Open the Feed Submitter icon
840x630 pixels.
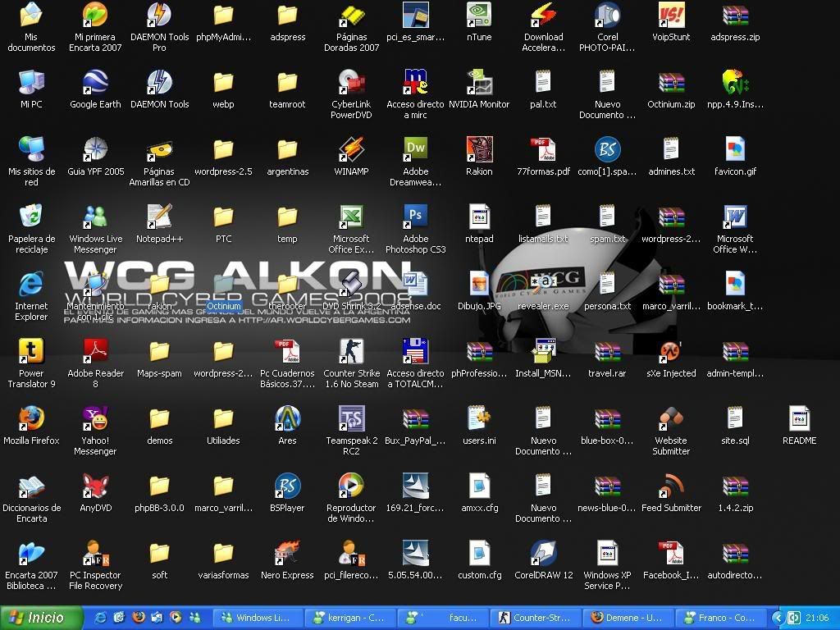coord(671,486)
